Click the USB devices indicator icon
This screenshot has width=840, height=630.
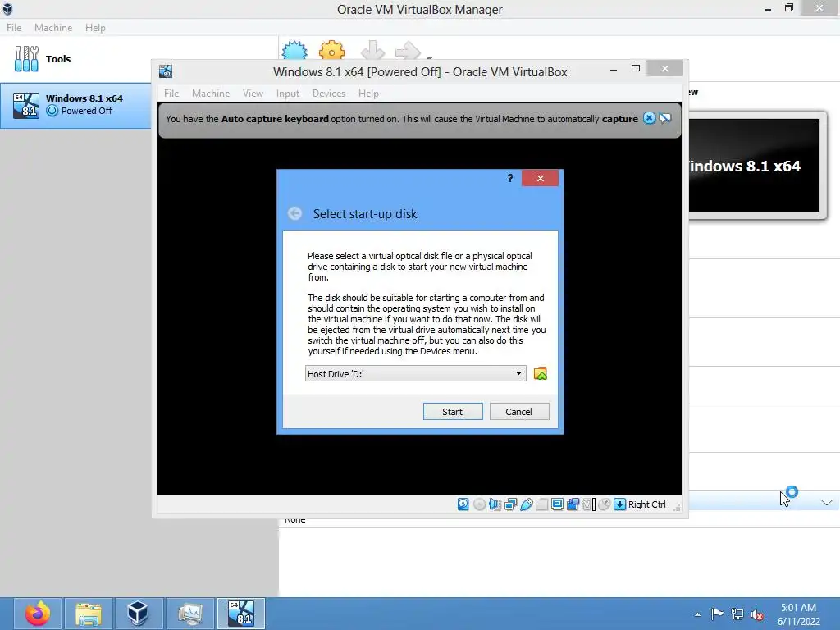tap(526, 504)
